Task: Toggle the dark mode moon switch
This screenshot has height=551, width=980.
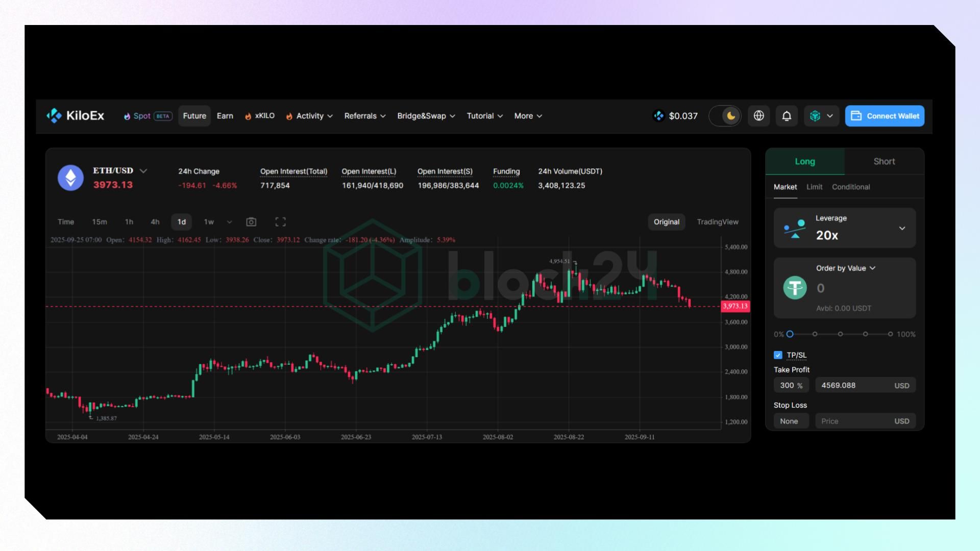Action: pos(725,116)
